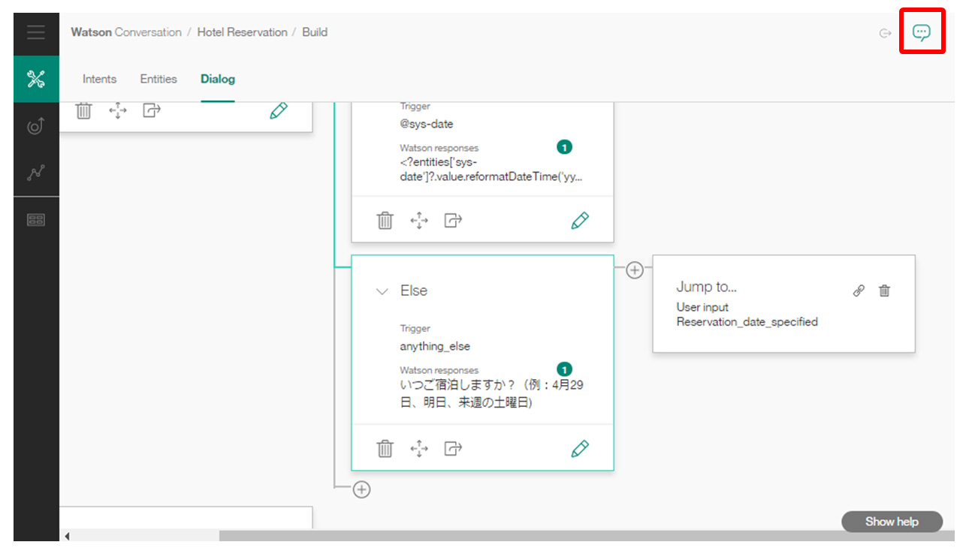Image resolution: width=972 pixels, height=560 pixels.
Task: Switch to the Intents tab
Action: 100,79
